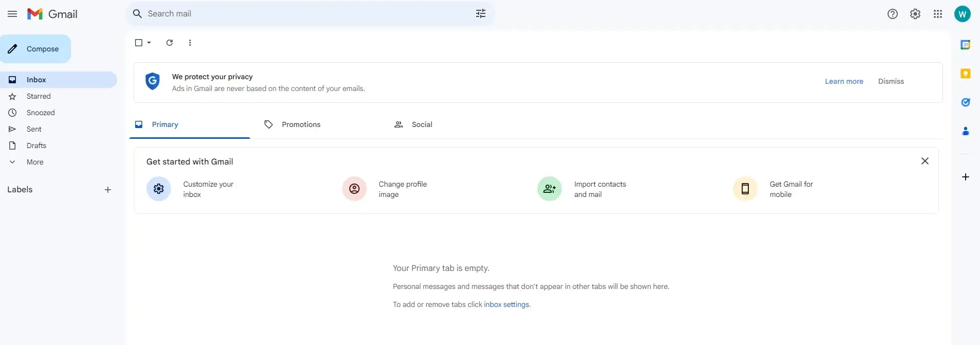Open the Settings gear icon
Viewport: 980px width, 345px height.
coord(915,14)
